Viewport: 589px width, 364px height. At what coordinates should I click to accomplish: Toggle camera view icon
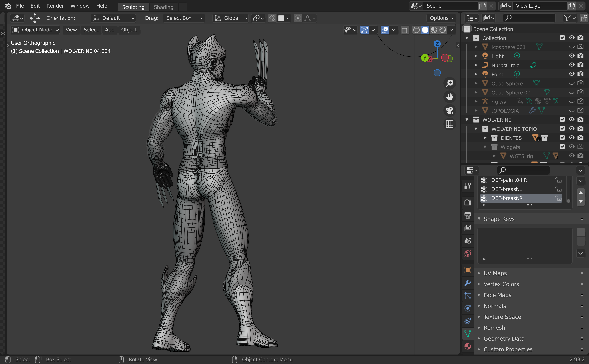click(450, 110)
